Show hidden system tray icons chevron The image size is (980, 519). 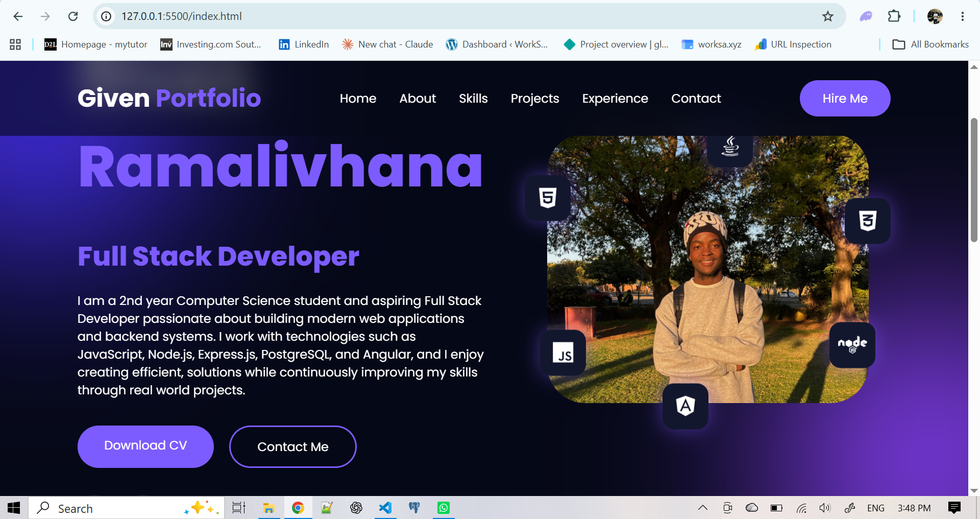point(703,508)
